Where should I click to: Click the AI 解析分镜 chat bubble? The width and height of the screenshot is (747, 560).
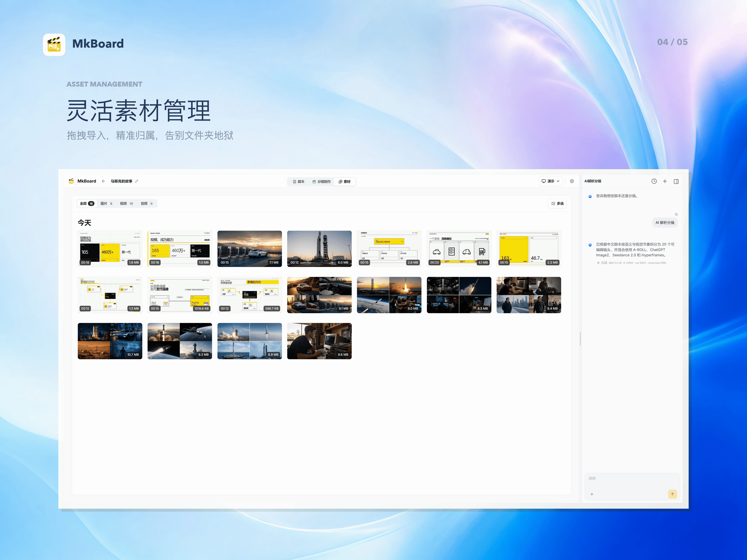coord(665,222)
